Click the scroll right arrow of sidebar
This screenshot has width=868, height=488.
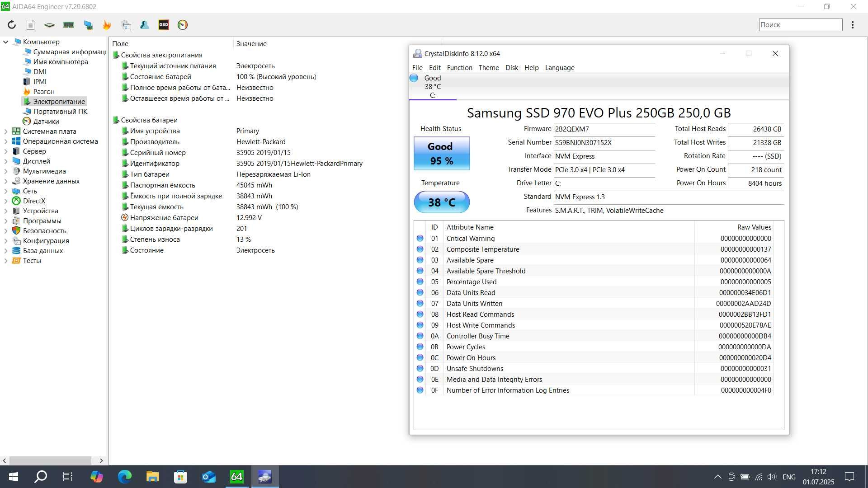[101, 460]
